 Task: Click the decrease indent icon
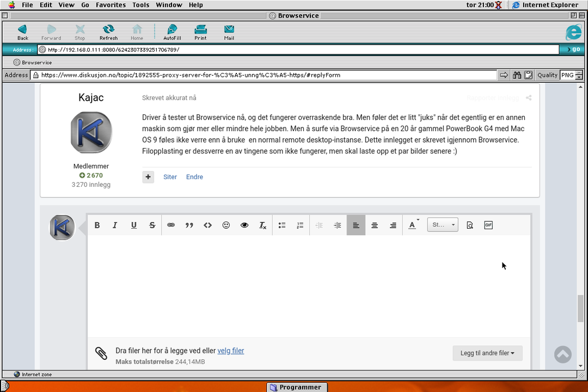pos(319,225)
